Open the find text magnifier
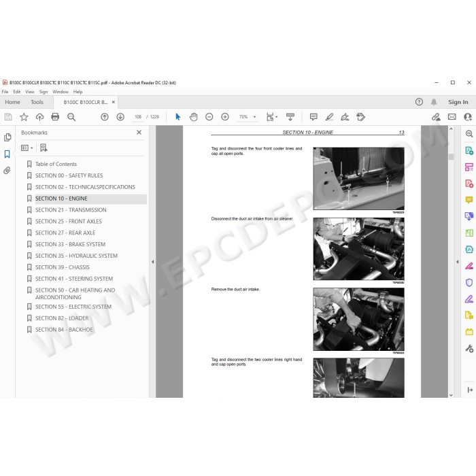The width and height of the screenshot is (476, 476). tap(71, 117)
